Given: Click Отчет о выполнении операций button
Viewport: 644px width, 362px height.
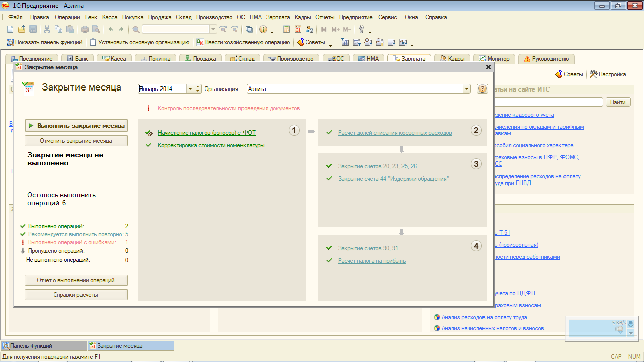Looking at the screenshot, I should (x=76, y=280).
